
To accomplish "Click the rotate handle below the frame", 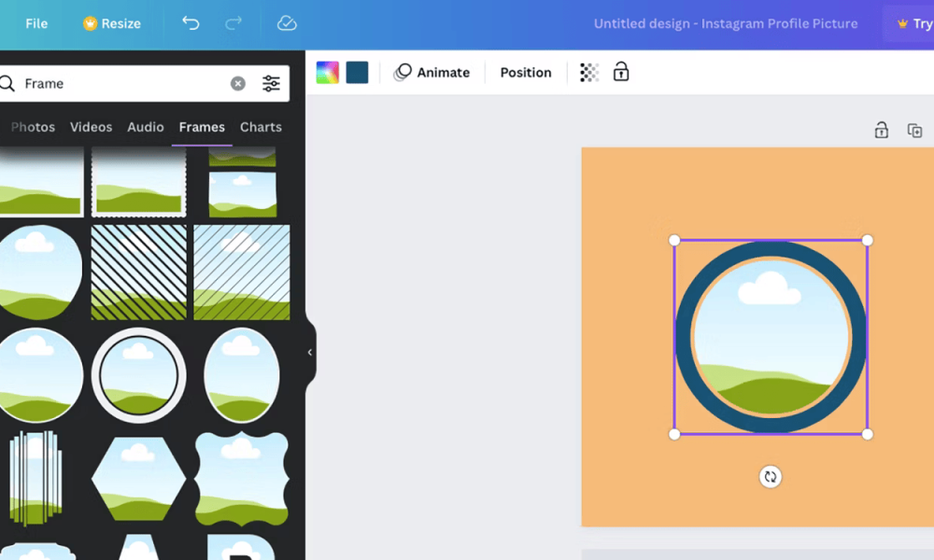I will coord(771,477).
